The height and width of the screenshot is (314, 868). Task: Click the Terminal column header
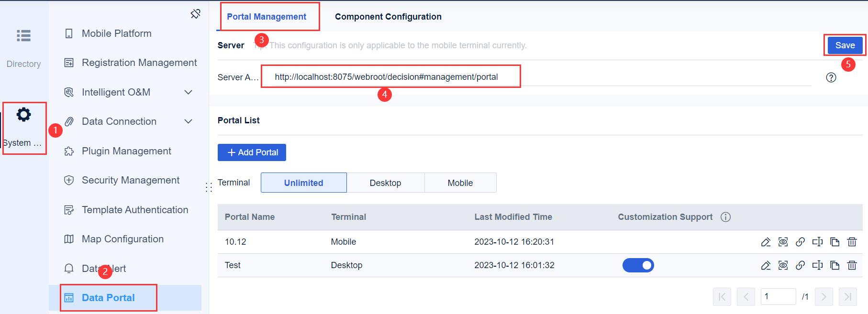pyautogui.click(x=348, y=217)
